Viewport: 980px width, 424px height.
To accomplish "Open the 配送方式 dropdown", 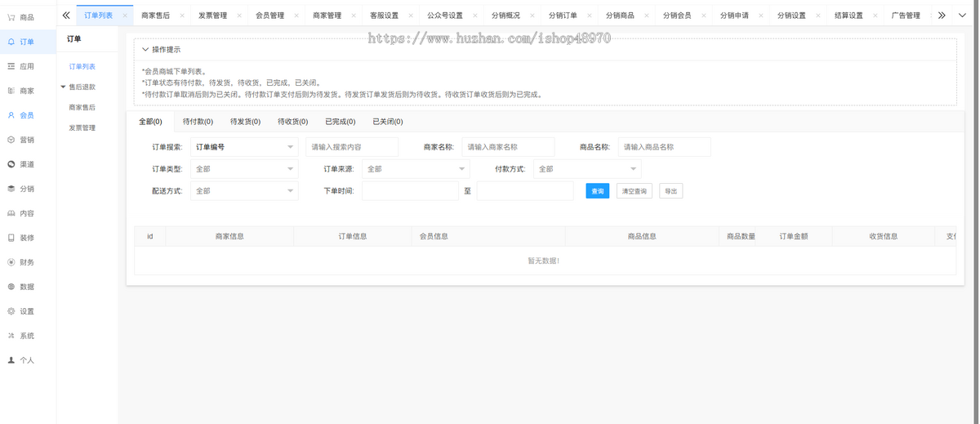I will 244,191.
